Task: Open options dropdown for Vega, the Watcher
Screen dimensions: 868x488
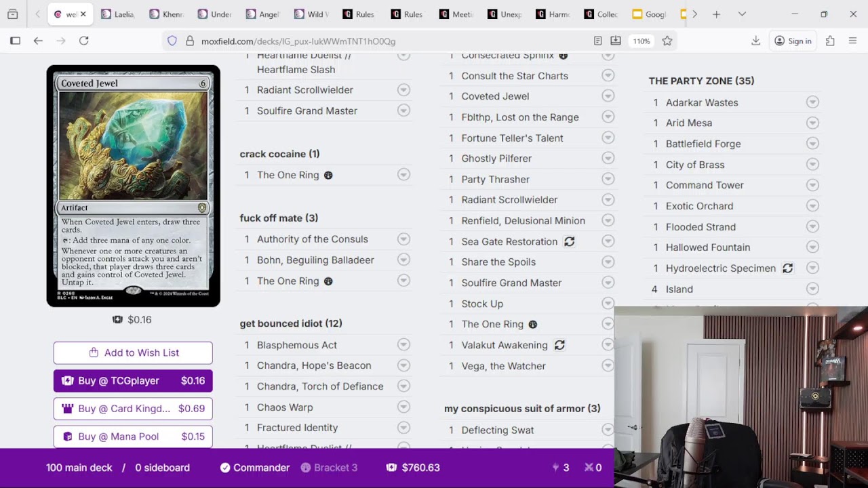Action: [x=608, y=366]
